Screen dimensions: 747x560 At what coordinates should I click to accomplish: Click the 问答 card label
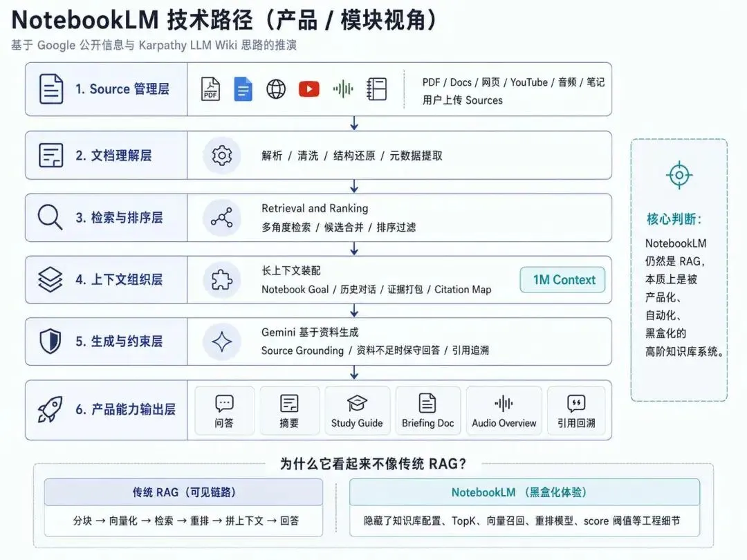(x=224, y=423)
